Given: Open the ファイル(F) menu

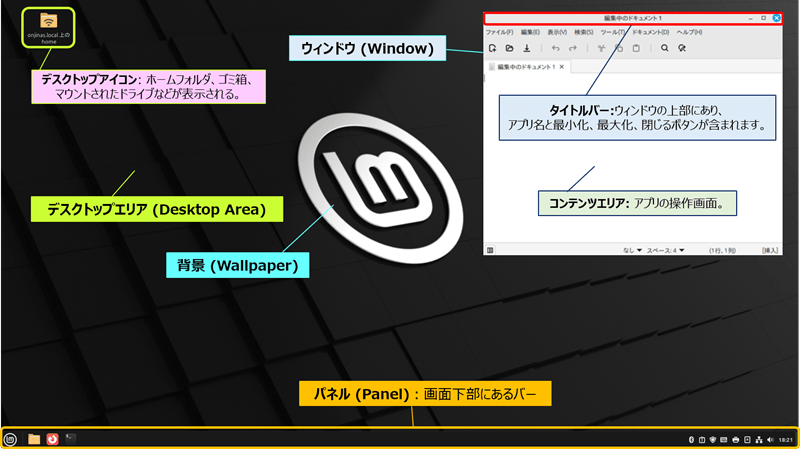Looking at the screenshot, I should 499,32.
